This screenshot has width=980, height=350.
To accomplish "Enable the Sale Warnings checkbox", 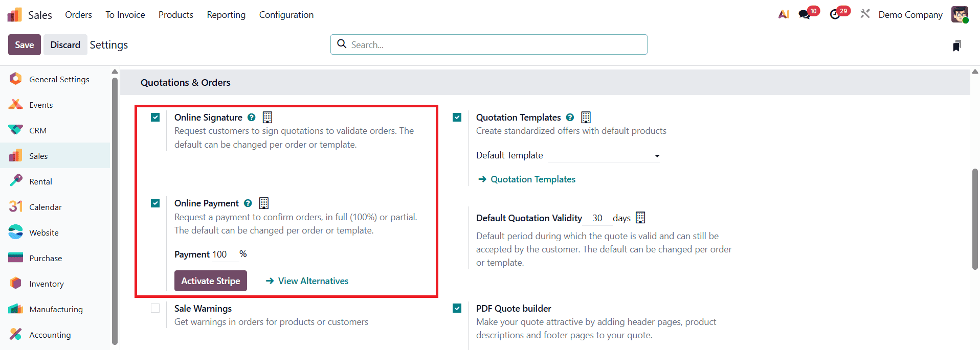I will [155, 308].
